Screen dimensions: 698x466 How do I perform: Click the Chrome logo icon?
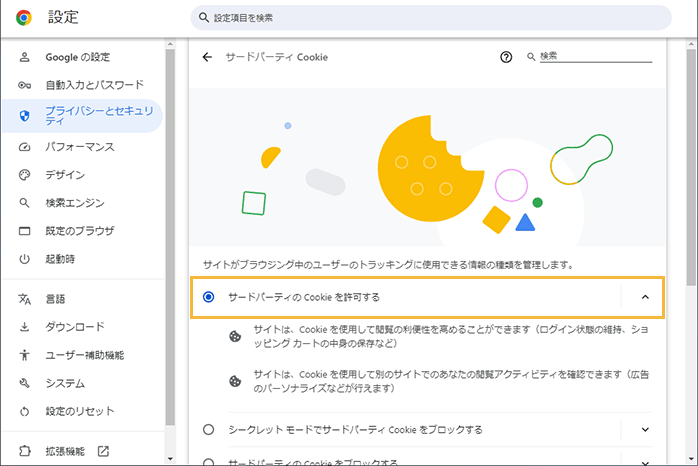pos(24,18)
